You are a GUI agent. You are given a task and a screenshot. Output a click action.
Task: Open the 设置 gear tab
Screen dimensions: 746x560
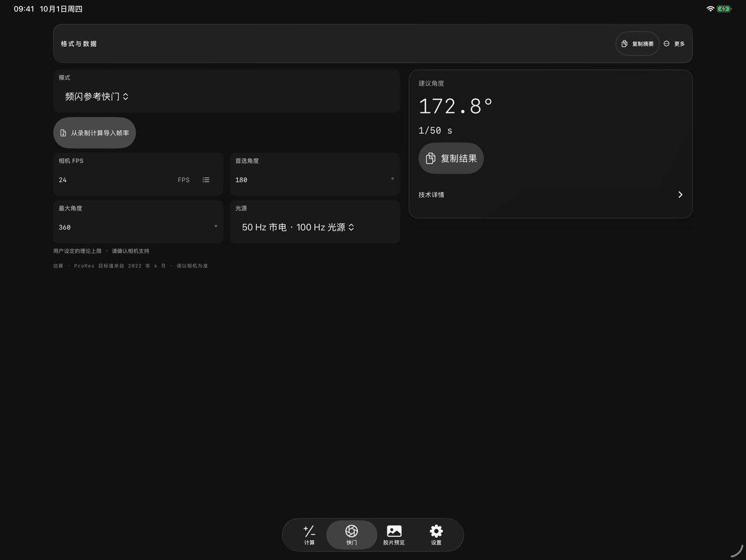(436, 535)
